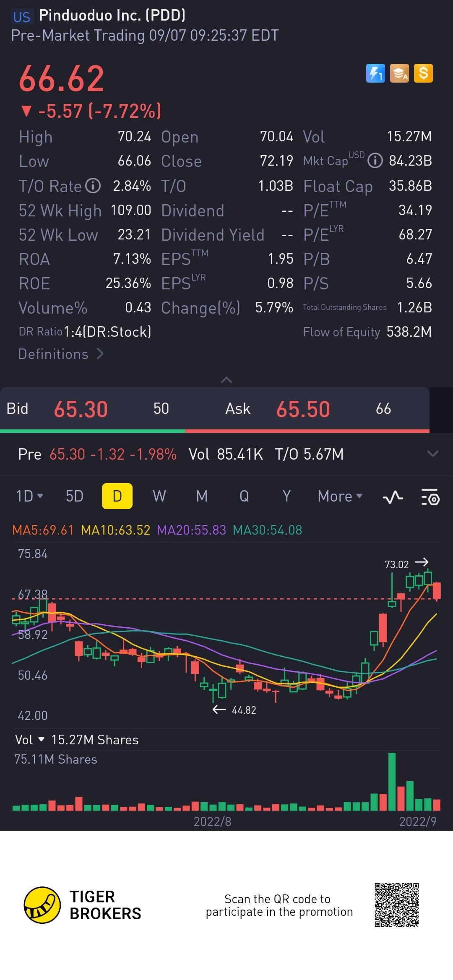Viewport: 453px width, 980px height.
Task: Open the Vol indicator dropdown
Action: coord(29,740)
